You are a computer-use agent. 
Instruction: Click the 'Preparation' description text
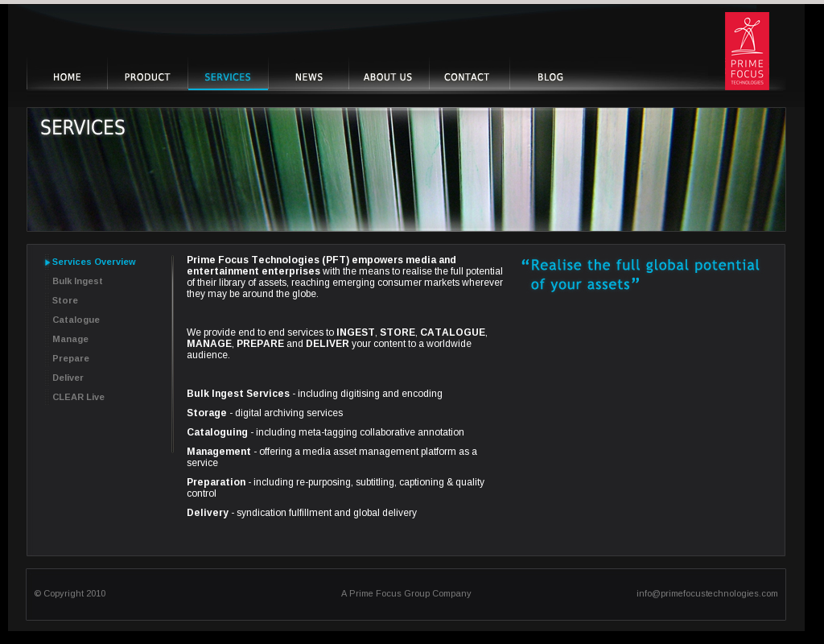point(336,487)
